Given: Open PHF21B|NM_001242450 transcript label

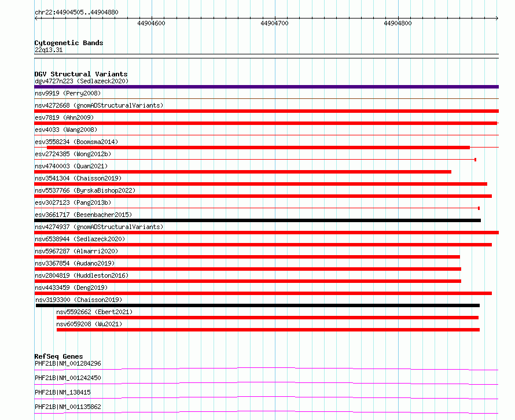Looking at the screenshot, I should click(68, 378).
